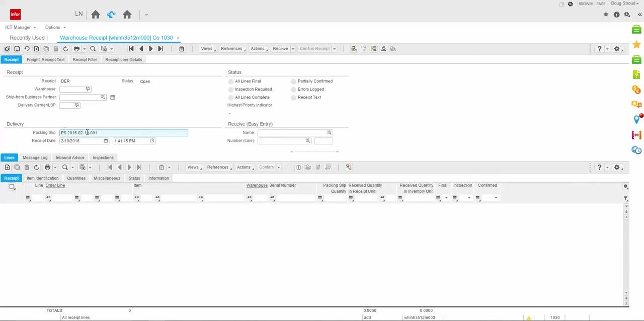Click into the Packing Slip input field

coord(124,133)
